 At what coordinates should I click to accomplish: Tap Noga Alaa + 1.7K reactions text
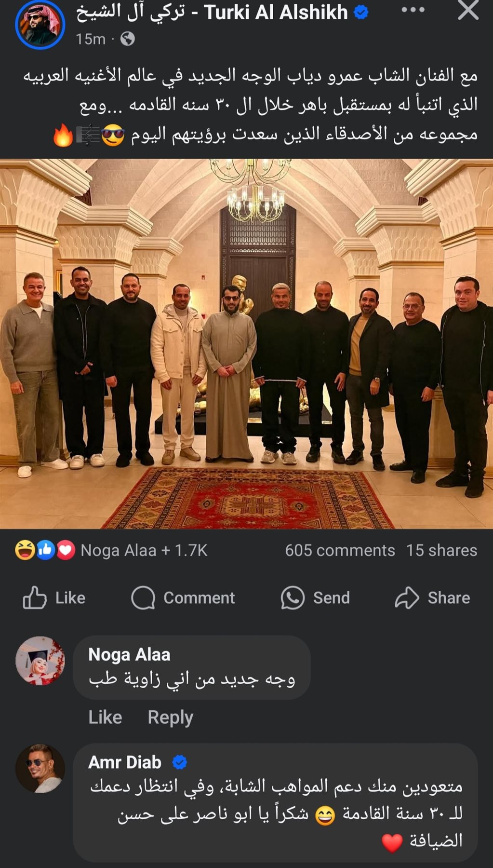click(x=144, y=550)
